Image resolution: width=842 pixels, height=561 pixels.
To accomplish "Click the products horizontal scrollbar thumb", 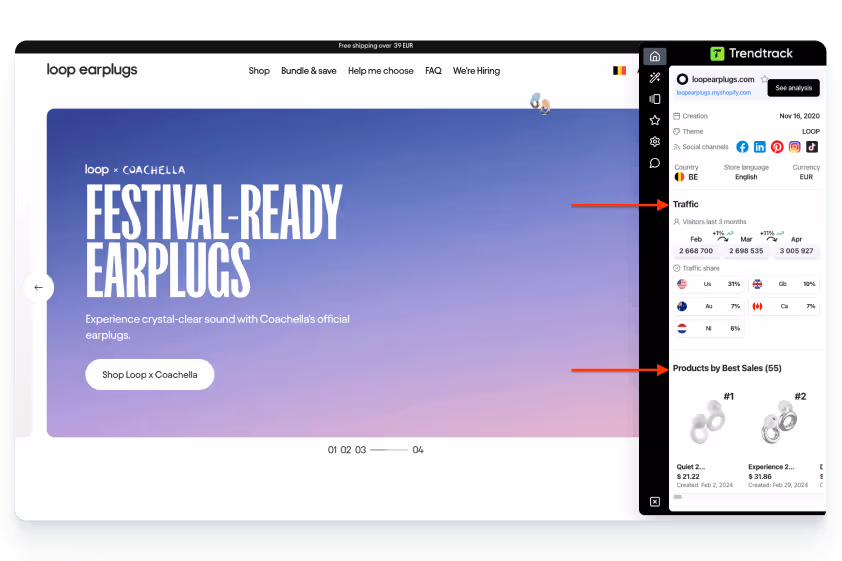I will (678, 497).
